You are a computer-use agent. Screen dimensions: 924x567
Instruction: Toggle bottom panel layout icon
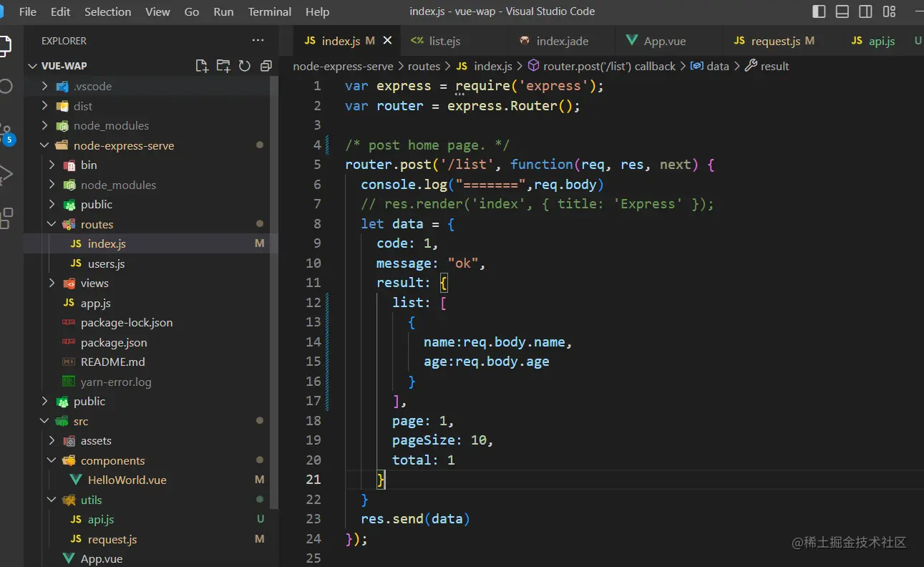842,11
